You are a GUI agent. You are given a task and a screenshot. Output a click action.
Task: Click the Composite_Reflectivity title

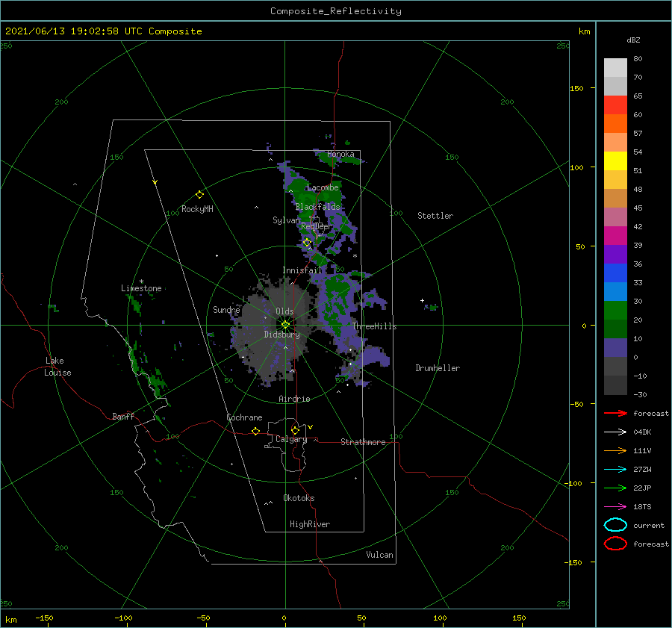(x=336, y=11)
